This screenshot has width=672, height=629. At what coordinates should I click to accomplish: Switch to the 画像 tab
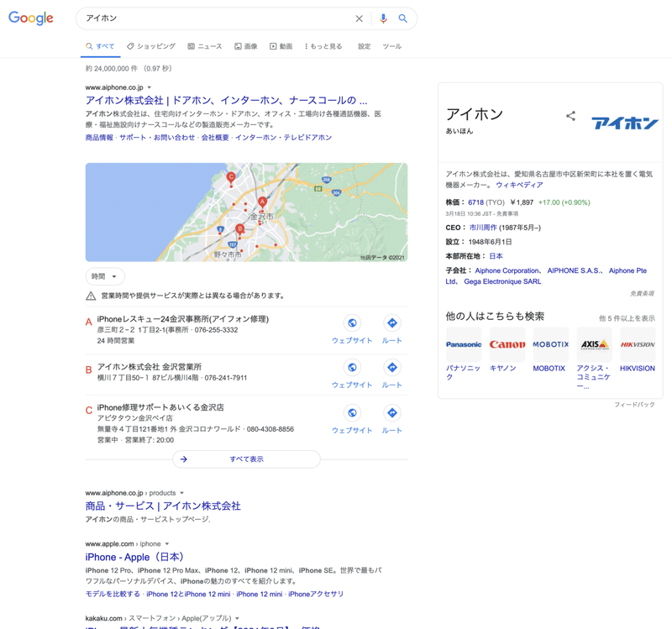pos(246,46)
